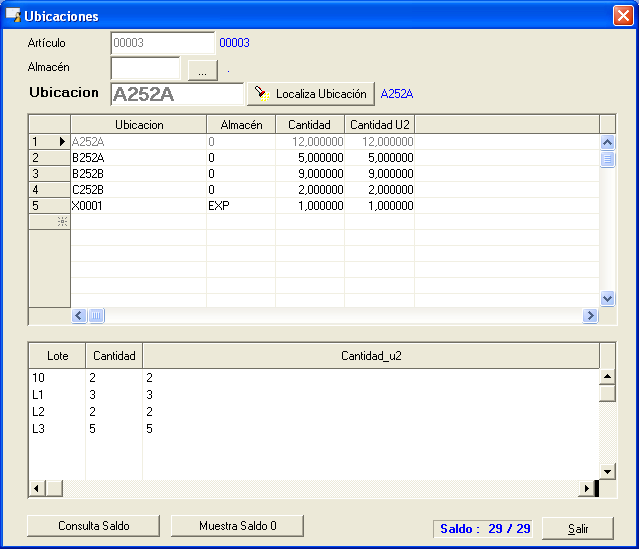Select lote L3 in the lote list

click(38, 429)
